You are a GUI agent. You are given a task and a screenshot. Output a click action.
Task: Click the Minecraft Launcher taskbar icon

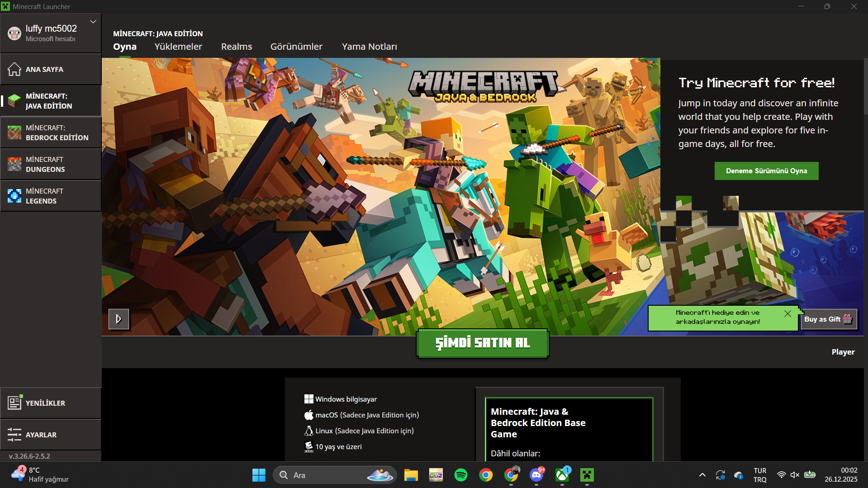click(587, 475)
